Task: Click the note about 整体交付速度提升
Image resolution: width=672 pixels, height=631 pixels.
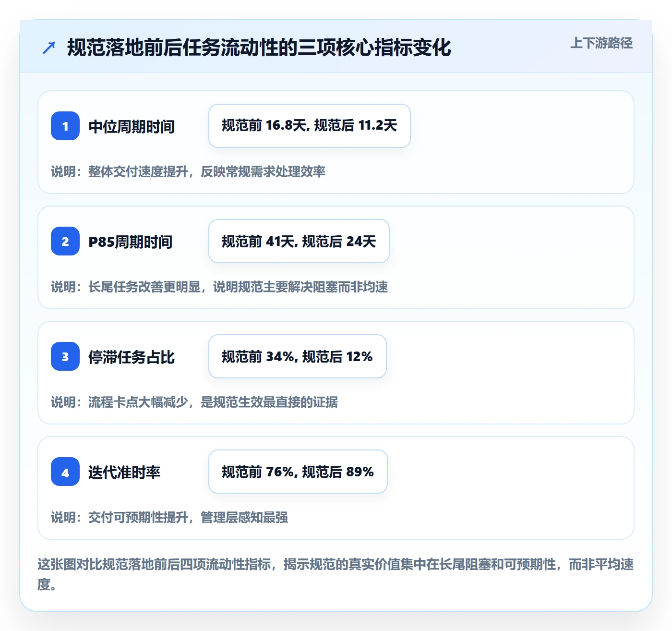Action: (x=188, y=171)
